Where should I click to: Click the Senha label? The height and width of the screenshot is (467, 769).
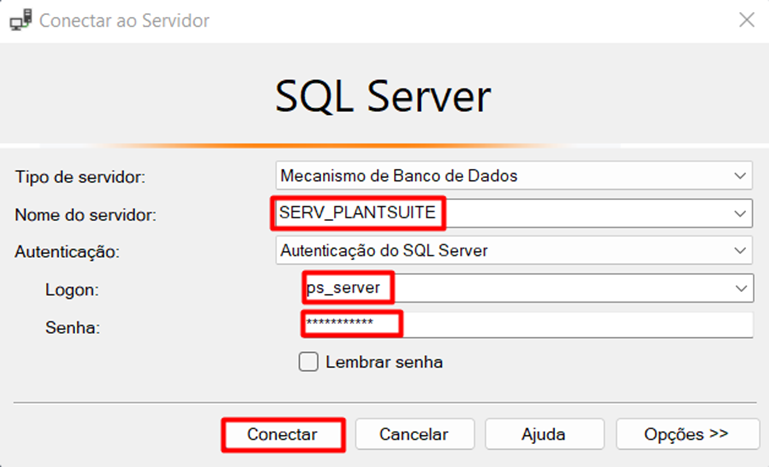[x=73, y=327]
